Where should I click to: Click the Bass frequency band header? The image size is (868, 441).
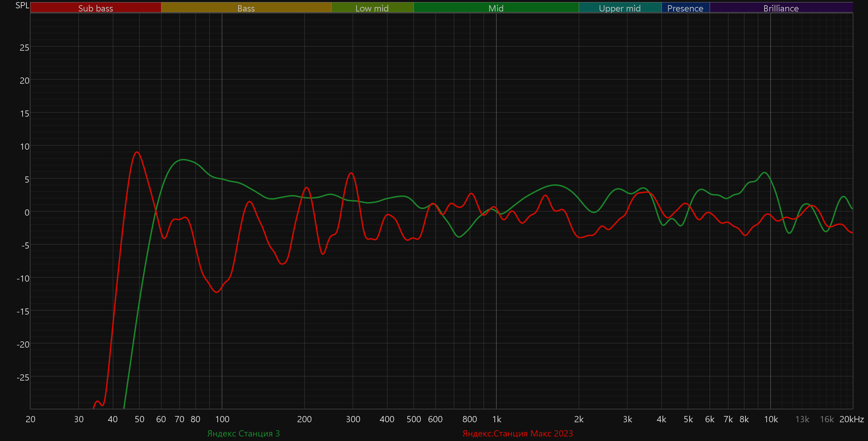point(246,8)
